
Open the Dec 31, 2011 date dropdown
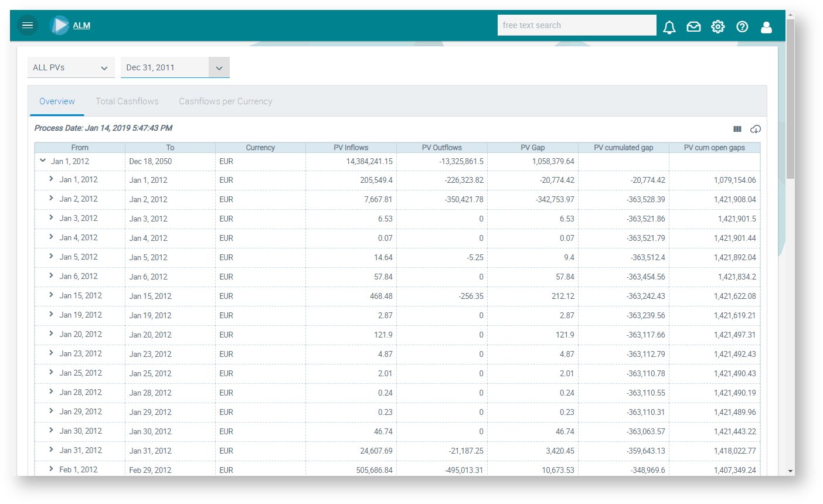coord(219,68)
